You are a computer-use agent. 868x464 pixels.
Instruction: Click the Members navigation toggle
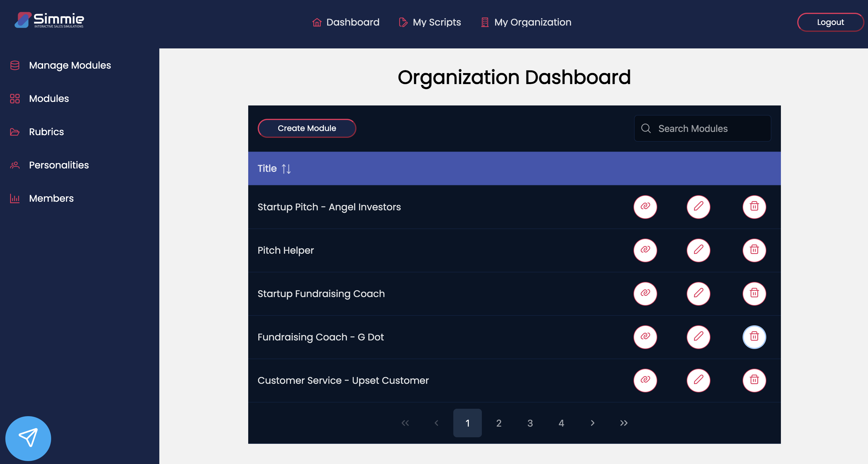(x=51, y=198)
